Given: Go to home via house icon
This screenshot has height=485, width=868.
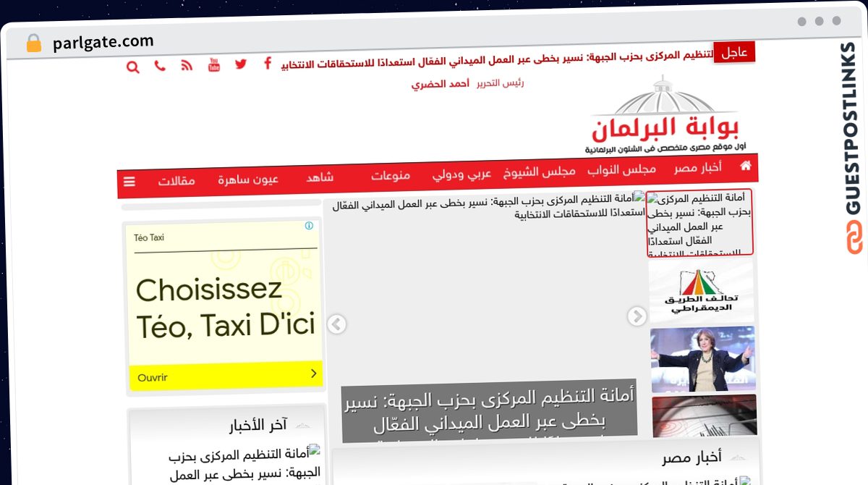Looking at the screenshot, I should pos(746,166).
